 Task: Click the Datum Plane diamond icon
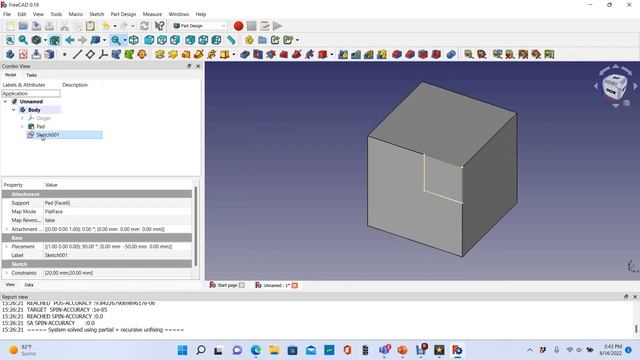tap(90, 54)
